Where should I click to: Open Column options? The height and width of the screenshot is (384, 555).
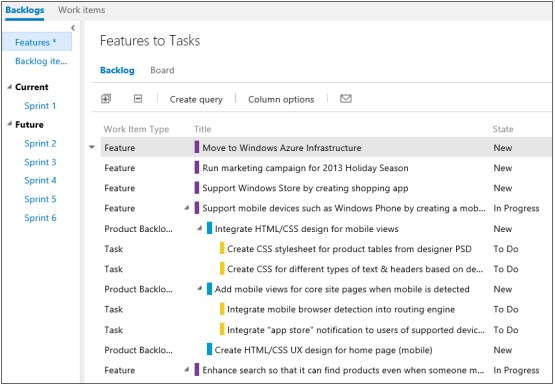(281, 99)
